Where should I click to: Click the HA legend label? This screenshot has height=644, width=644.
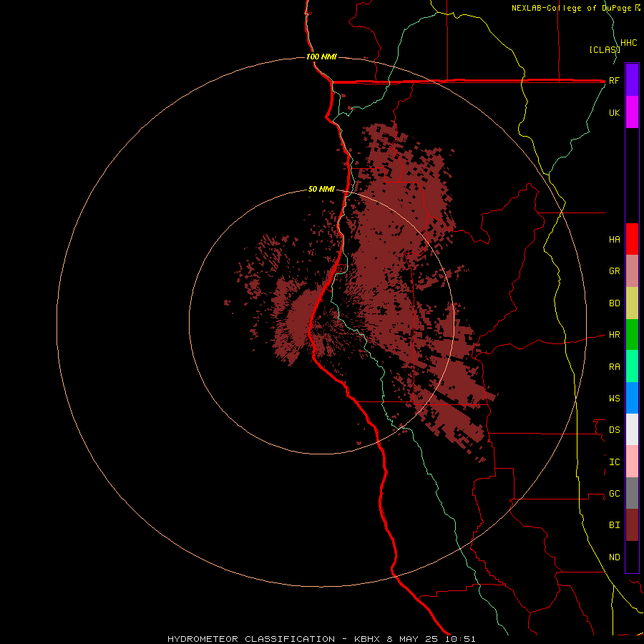(615, 239)
